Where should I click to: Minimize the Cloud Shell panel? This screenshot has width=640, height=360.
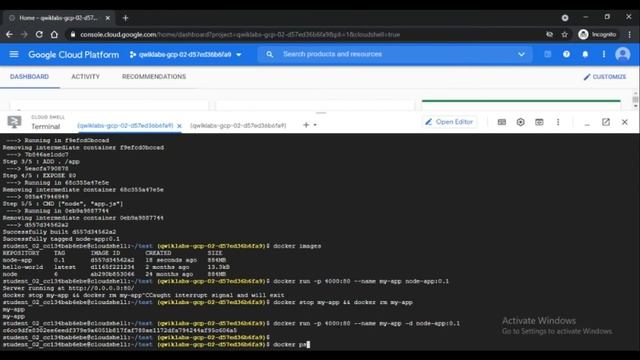(x=587, y=123)
